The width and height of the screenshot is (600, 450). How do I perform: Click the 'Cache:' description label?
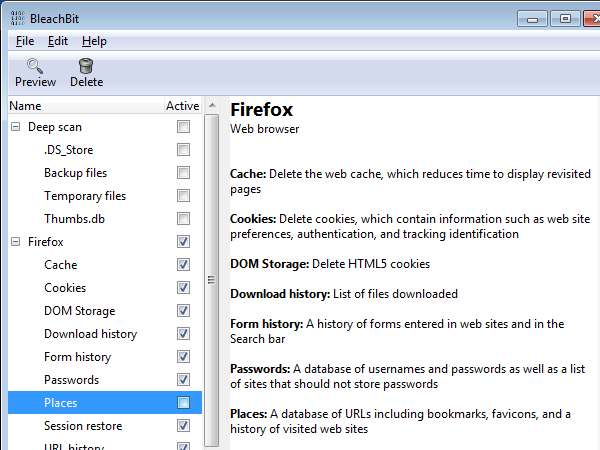(x=248, y=174)
